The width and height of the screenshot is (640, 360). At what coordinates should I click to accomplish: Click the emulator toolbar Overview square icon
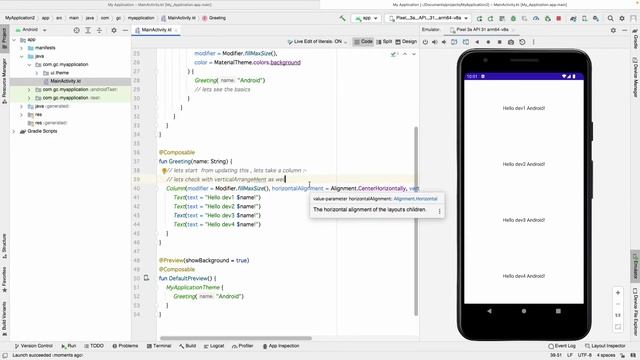pos(500,42)
